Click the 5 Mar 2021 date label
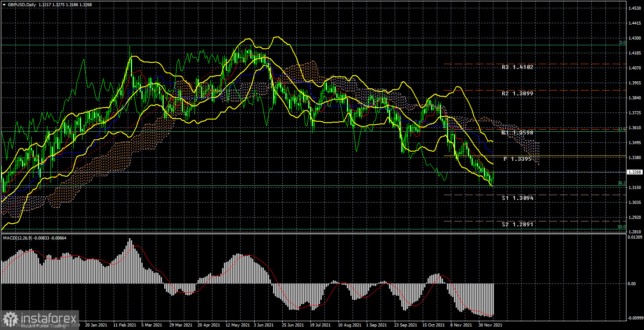644x330 pixels. point(152,326)
